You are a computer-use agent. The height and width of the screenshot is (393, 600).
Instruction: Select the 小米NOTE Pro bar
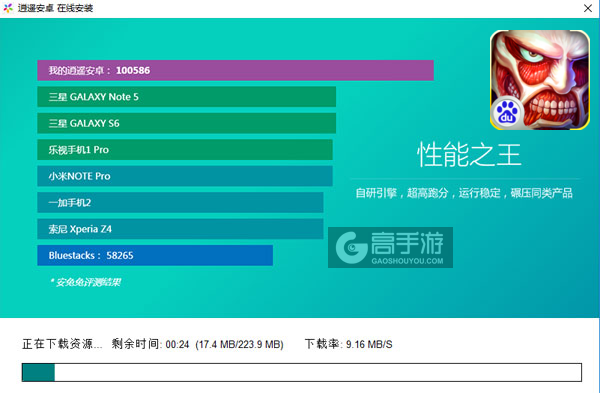(185, 176)
